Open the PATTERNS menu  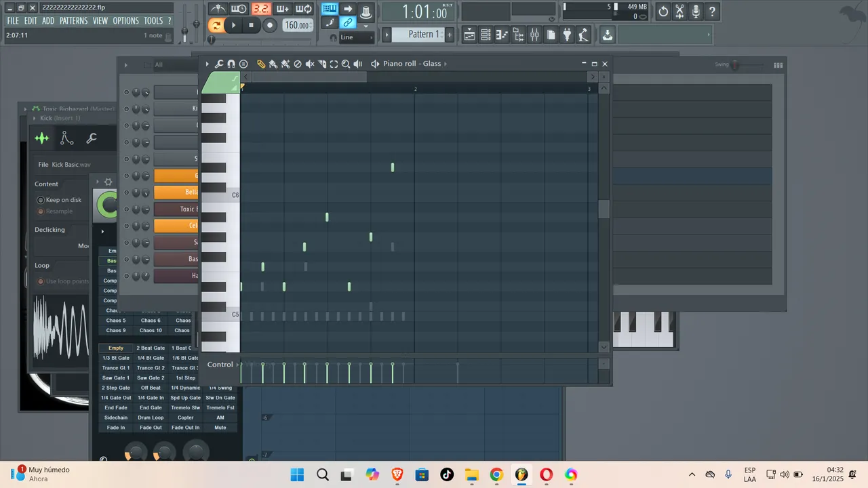click(x=73, y=21)
